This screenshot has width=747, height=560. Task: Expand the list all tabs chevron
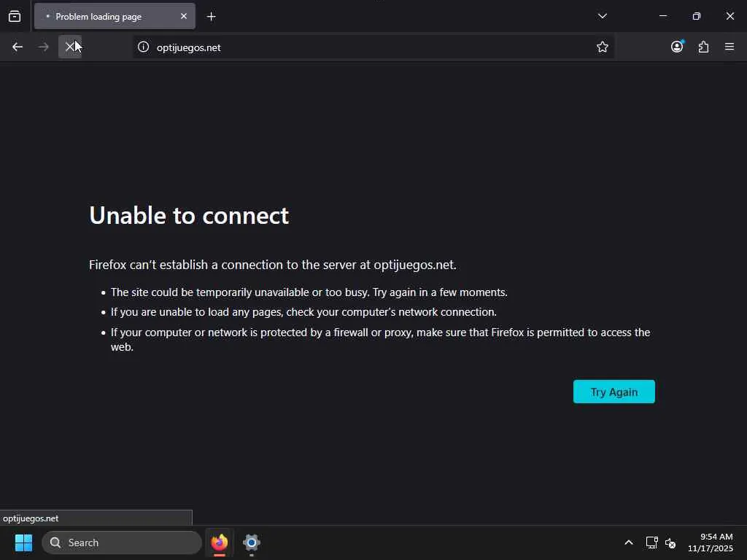point(602,16)
